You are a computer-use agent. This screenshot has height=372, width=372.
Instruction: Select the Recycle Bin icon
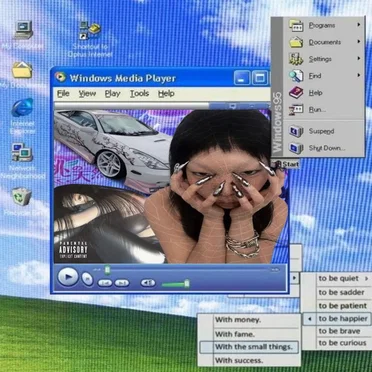22,196
